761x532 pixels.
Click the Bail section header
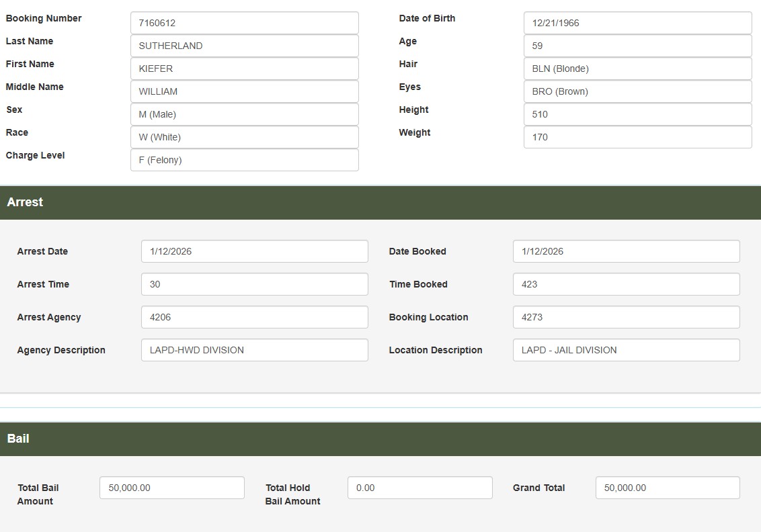(380, 439)
